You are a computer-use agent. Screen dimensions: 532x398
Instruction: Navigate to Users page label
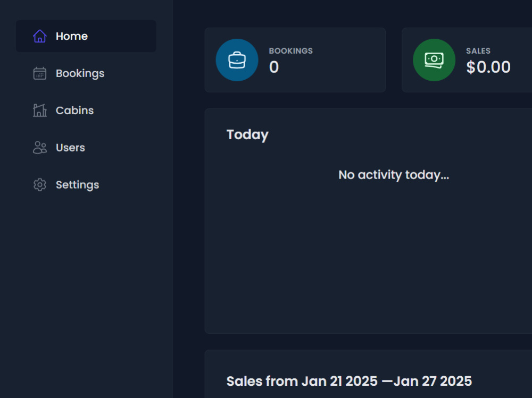pos(70,148)
